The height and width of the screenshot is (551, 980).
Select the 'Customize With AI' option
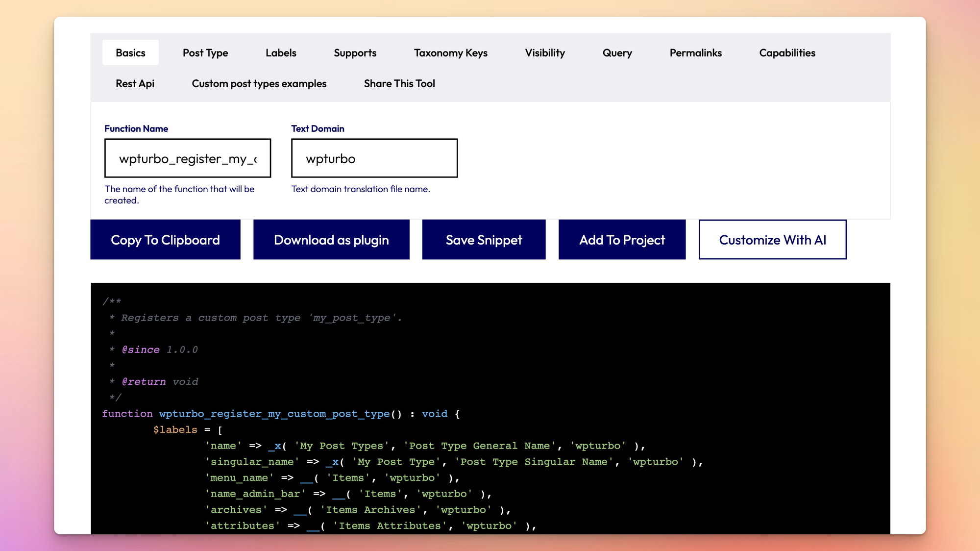(x=773, y=239)
